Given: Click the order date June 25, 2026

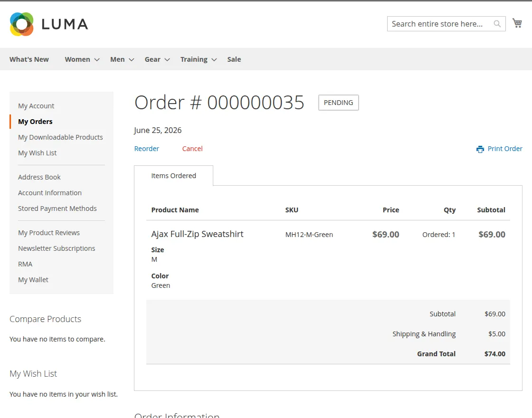Looking at the screenshot, I should click(x=158, y=130).
